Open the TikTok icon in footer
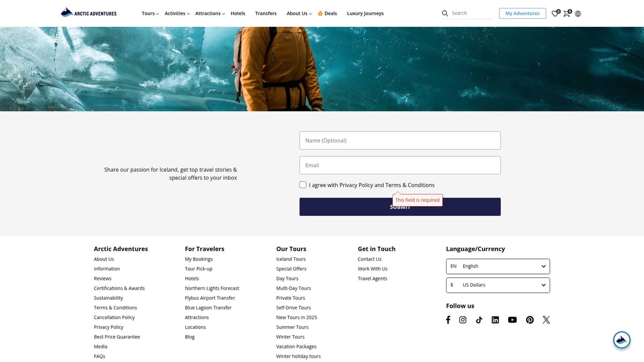The image size is (644, 362). tap(479, 320)
